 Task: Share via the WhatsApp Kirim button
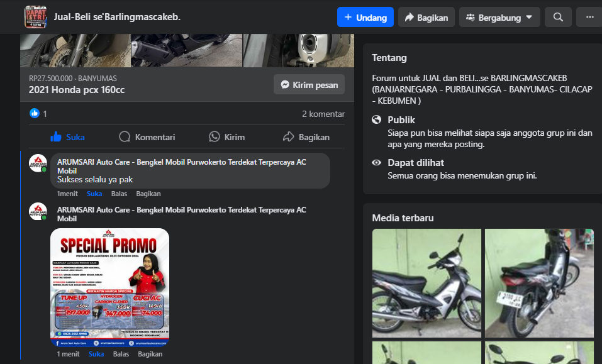[x=227, y=137]
